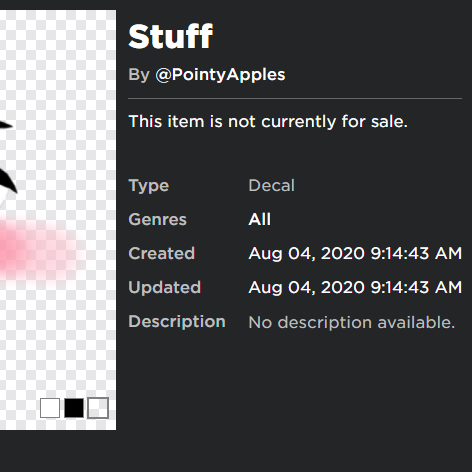Open the All genres link
This screenshot has height=472, width=472.
pyautogui.click(x=260, y=220)
